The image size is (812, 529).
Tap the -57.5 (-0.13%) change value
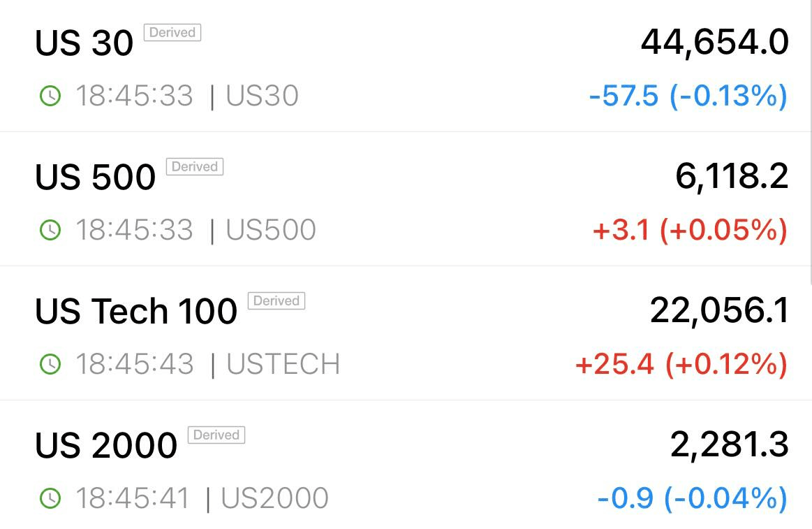coord(688,96)
